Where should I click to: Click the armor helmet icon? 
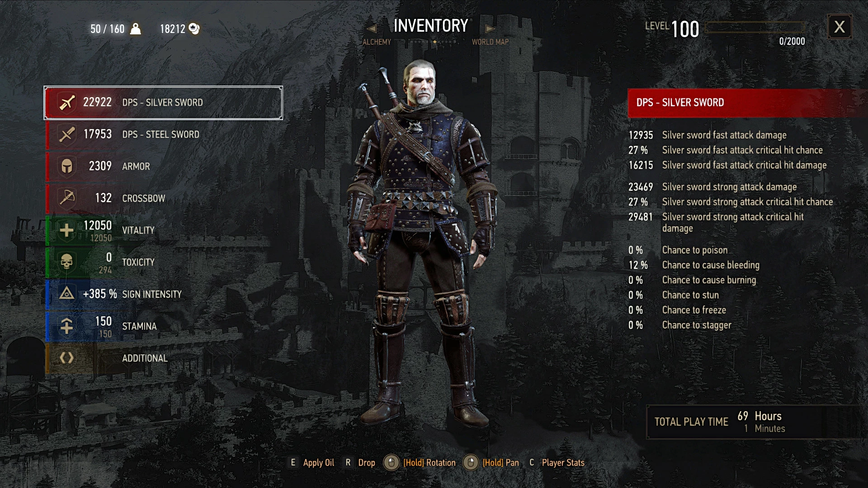pos(67,166)
